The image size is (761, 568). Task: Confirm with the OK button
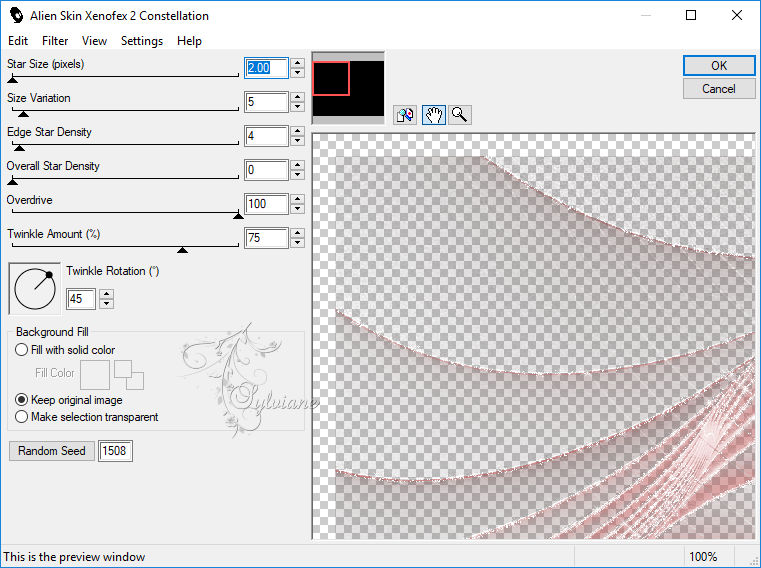[x=719, y=66]
